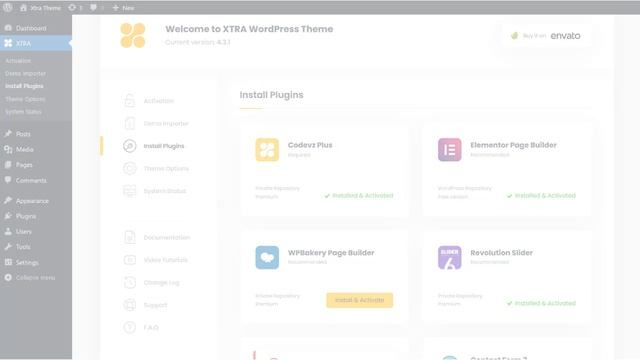The height and width of the screenshot is (360, 640).
Task: Open the F.A.Q link
Action: click(151, 327)
